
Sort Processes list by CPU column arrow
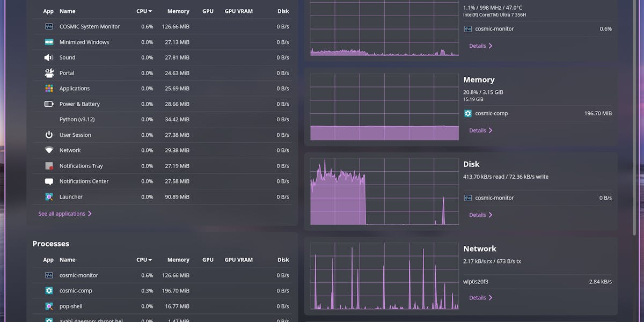point(150,260)
